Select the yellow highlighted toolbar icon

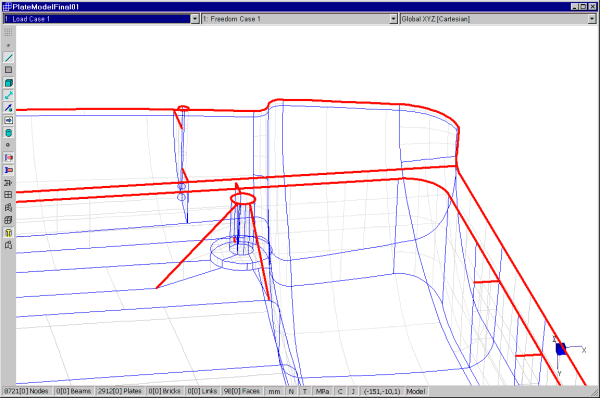pos(8,233)
